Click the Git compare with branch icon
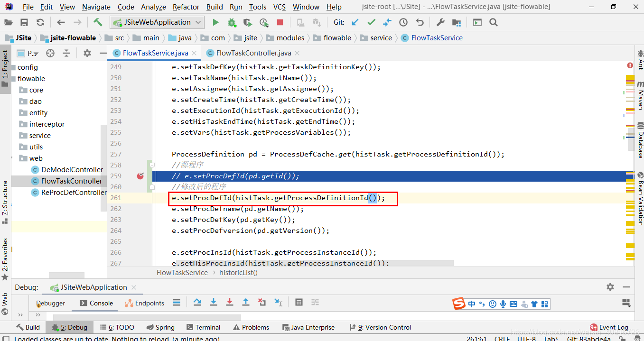 tap(387, 22)
